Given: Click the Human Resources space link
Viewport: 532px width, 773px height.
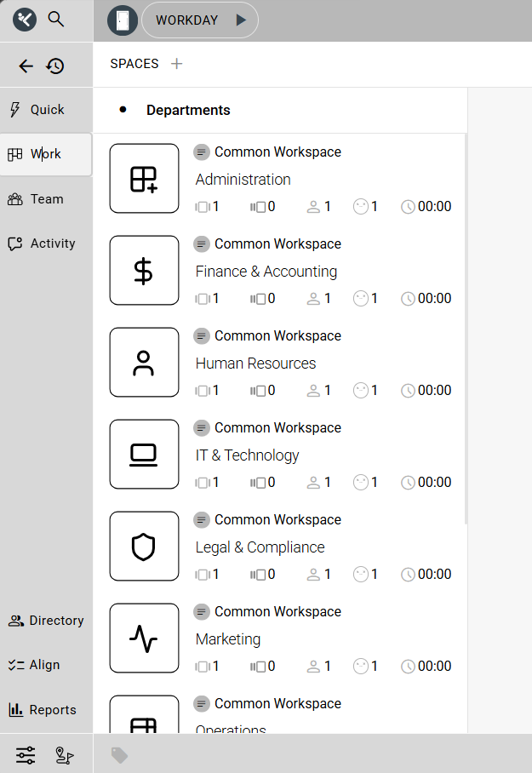Looking at the screenshot, I should click(x=255, y=364).
